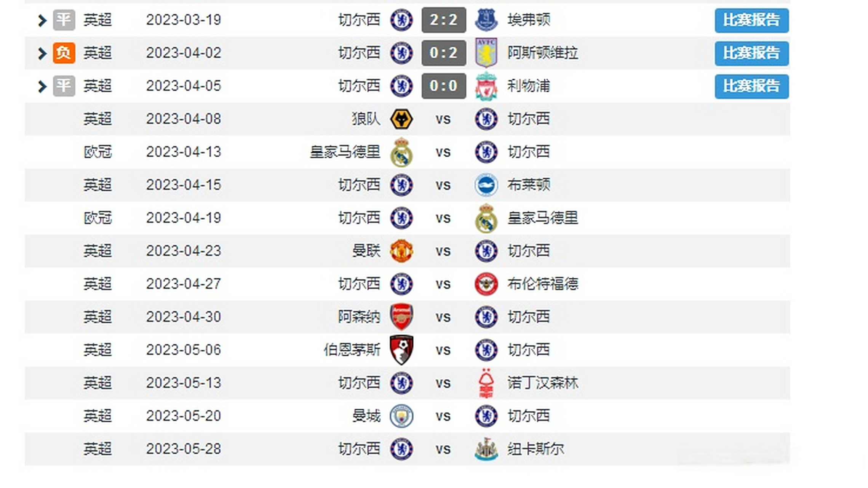
Task: Open 比赛报告 for the Liverpool match
Action: click(751, 86)
